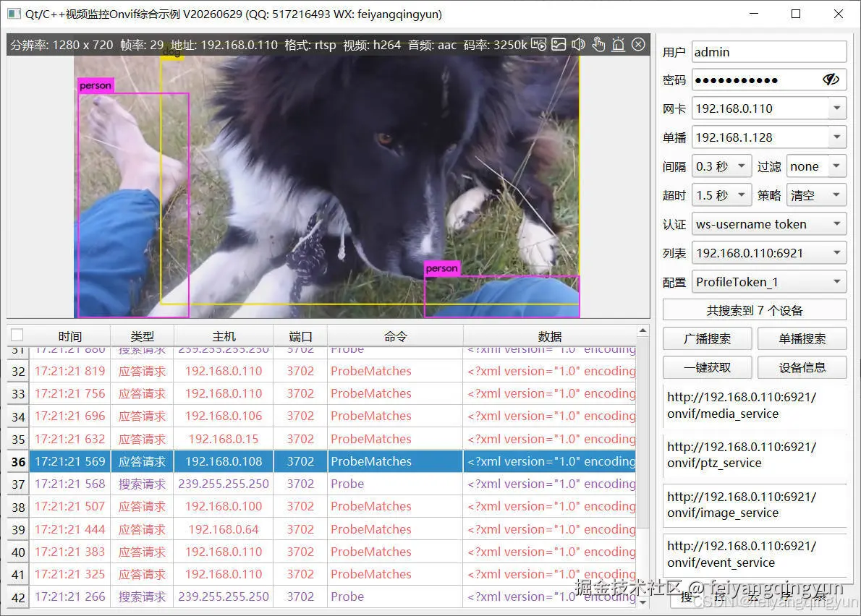Click the 设备信息 button
The width and height of the screenshot is (861, 616).
click(x=802, y=367)
